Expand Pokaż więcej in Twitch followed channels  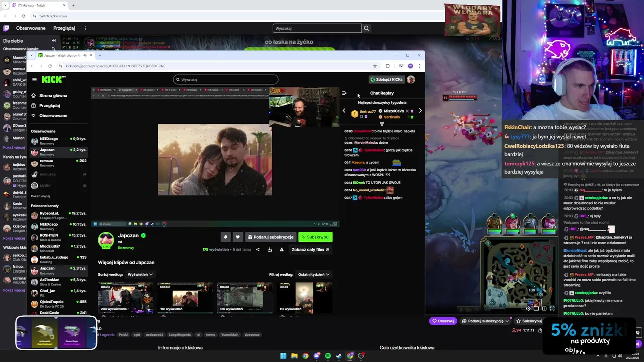pyautogui.click(x=14, y=147)
